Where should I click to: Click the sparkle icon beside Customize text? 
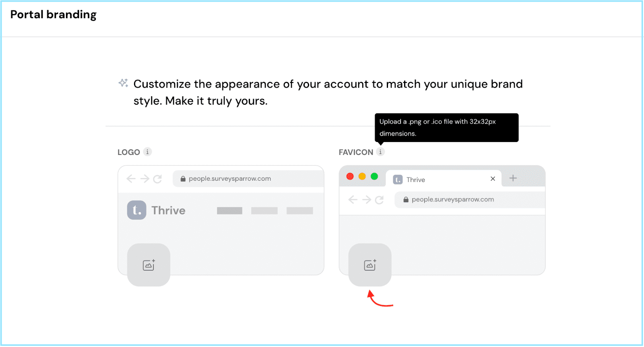[x=123, y=83]
